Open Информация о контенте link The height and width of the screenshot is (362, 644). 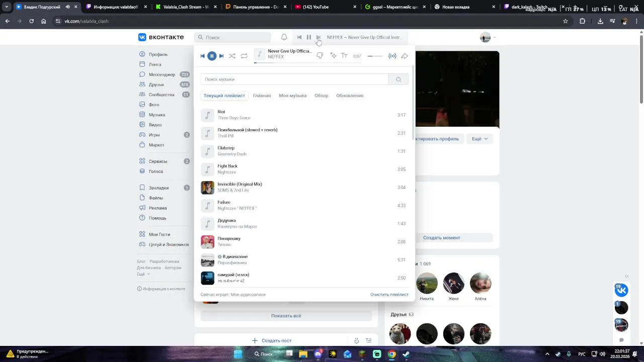161,289
